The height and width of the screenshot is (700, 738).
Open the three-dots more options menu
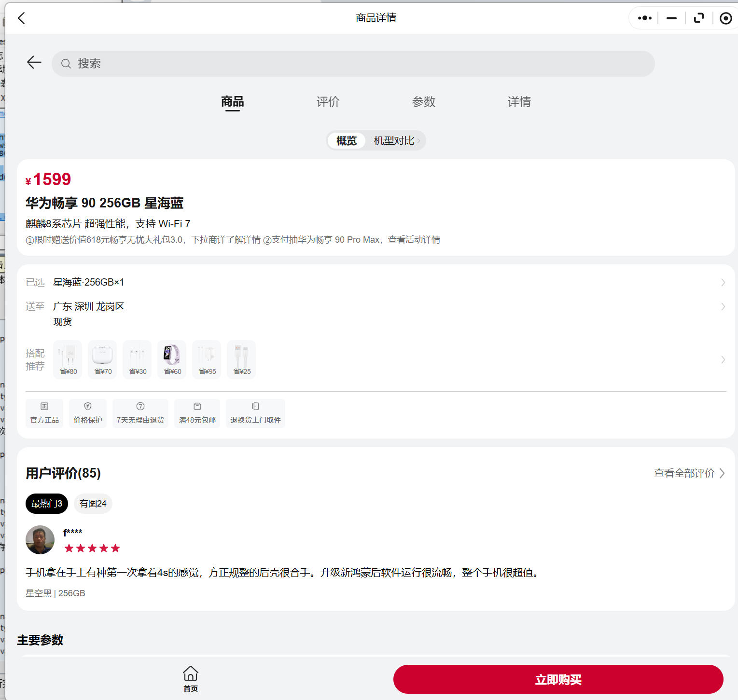tap(644, 18)
